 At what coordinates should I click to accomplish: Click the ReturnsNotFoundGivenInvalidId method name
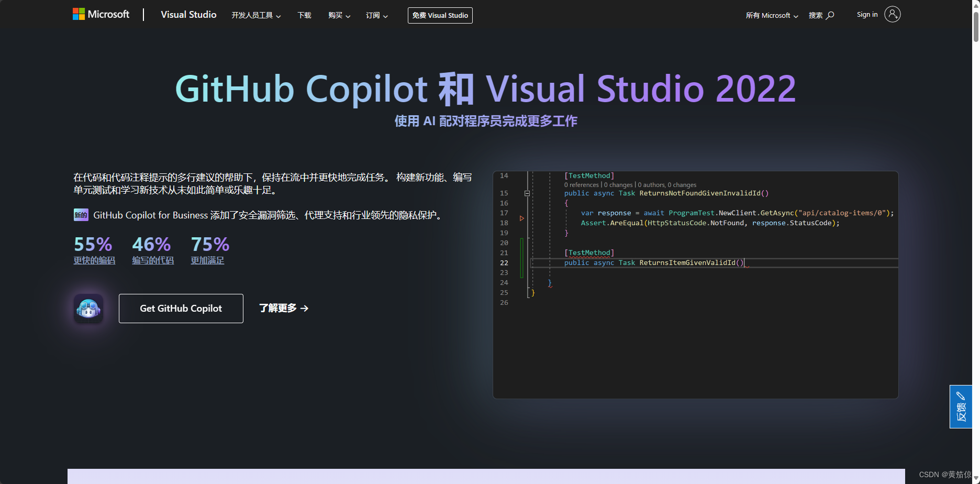[x=700, y=193]
